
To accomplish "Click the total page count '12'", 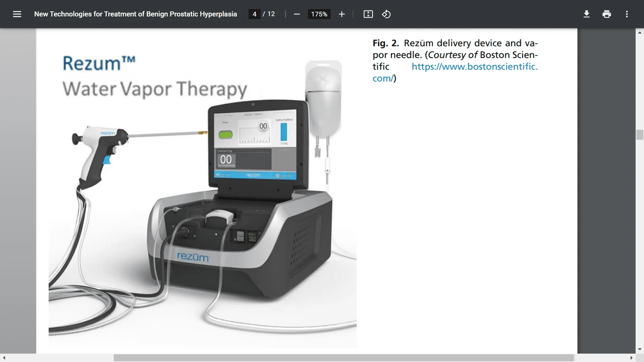I will pos(271,14).
